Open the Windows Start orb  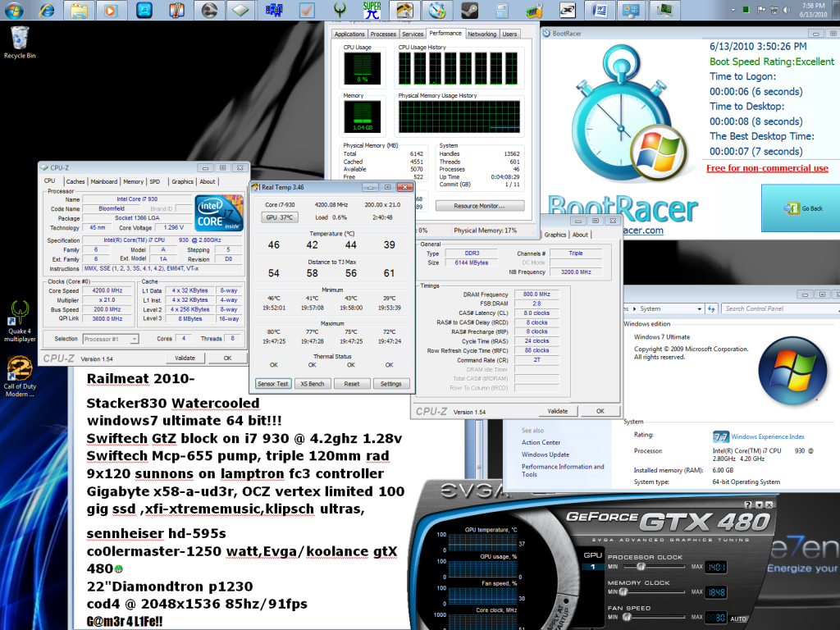pos(14,10)
